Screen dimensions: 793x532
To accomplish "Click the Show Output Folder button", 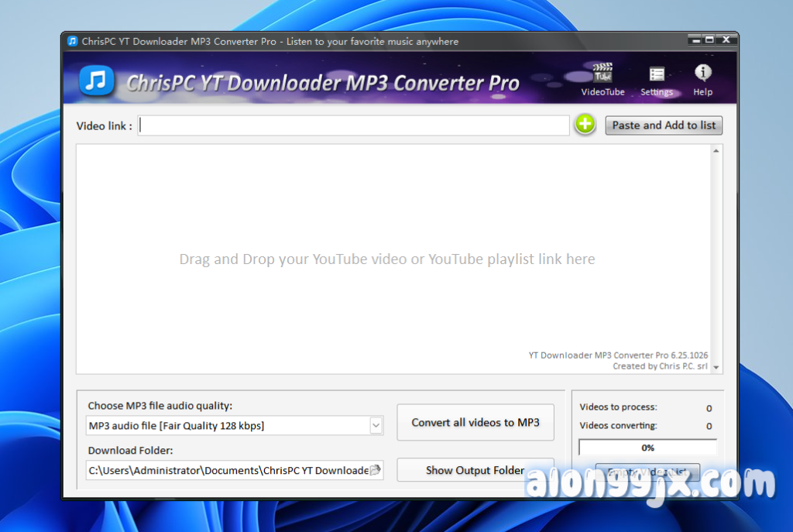I will point(475,470).
